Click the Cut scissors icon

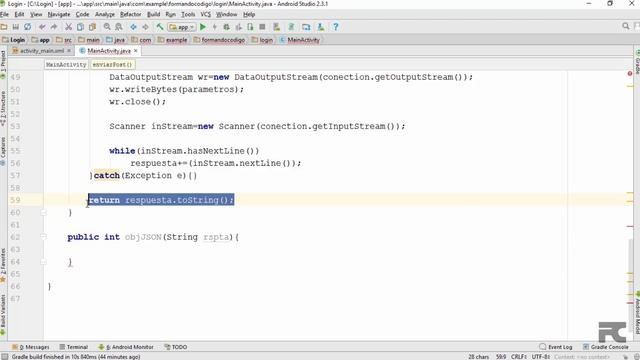(x=68, y=27)
